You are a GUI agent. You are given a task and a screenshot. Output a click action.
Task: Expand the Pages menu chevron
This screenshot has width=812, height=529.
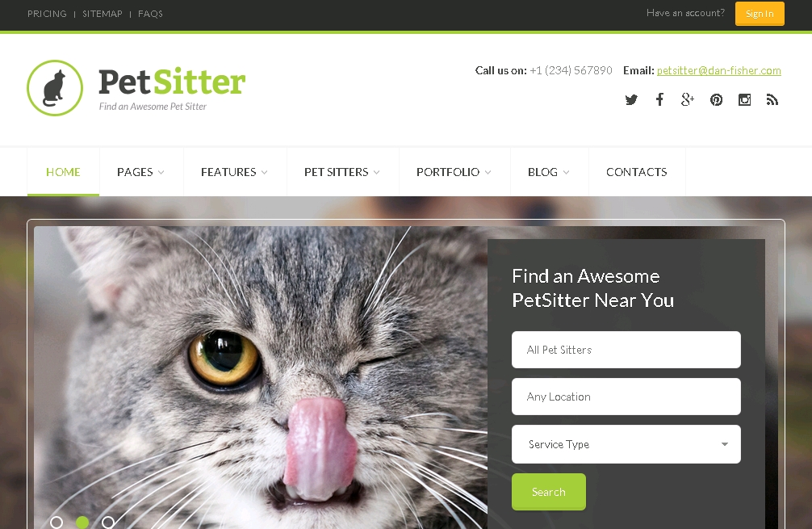click(x=161, y=173)
